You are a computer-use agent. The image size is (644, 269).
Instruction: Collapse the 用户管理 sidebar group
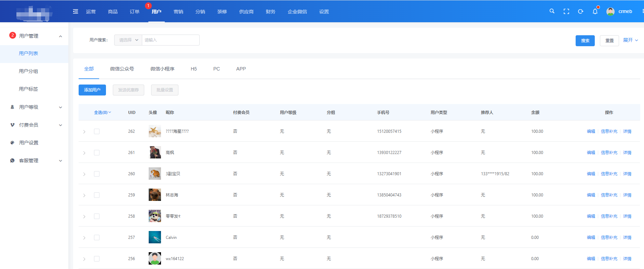pos(61,36)
